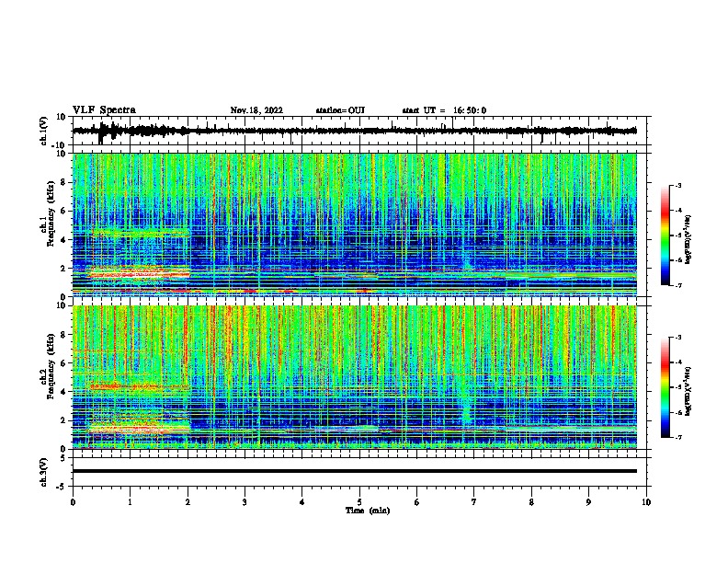728x563 pixels.
Task: Click time axis tick label "1"
Action: click(x=130, y=502)
